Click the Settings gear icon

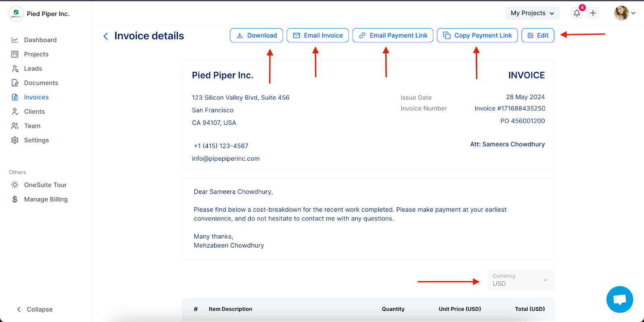click(x=15, y=140)
